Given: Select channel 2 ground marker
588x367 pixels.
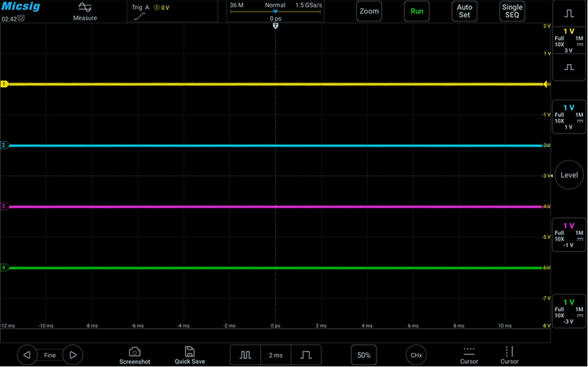Looking at the screenshot, I should (x=5, y=145).
